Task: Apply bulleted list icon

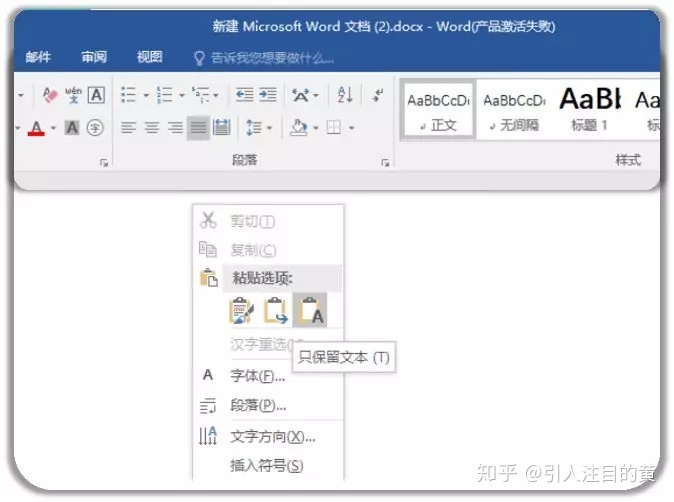Action: coord(129,95)
